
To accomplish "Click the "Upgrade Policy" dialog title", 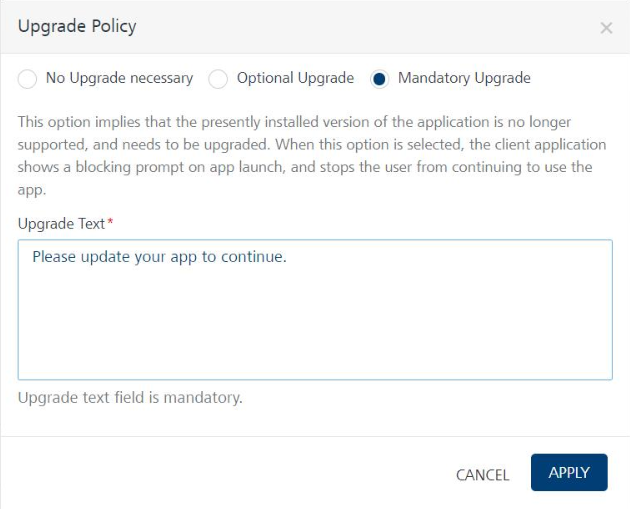I will [77, 27].
